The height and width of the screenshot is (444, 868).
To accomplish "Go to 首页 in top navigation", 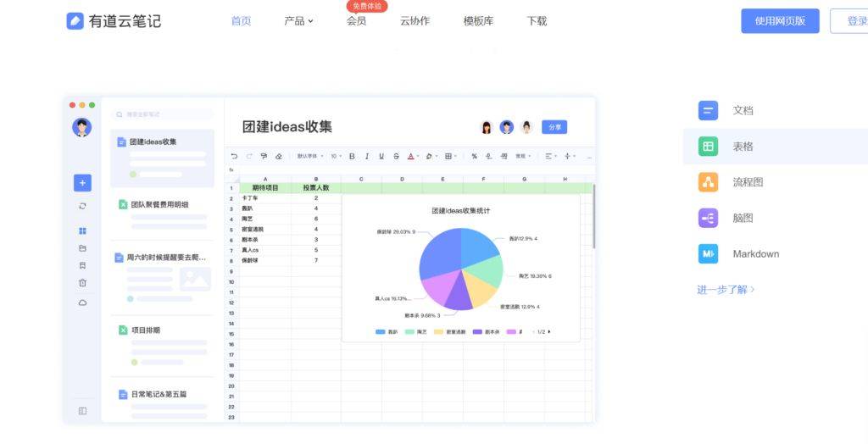I will click(241, 21).
